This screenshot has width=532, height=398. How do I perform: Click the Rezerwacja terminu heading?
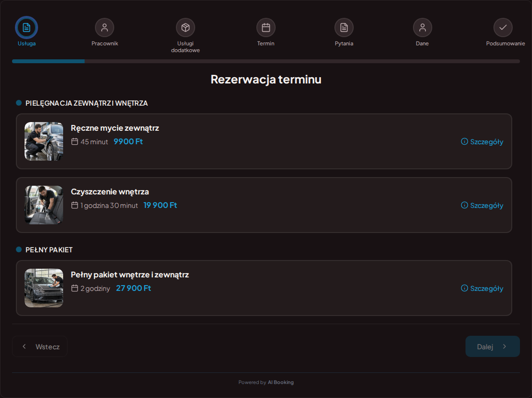(x=266, y=79)
